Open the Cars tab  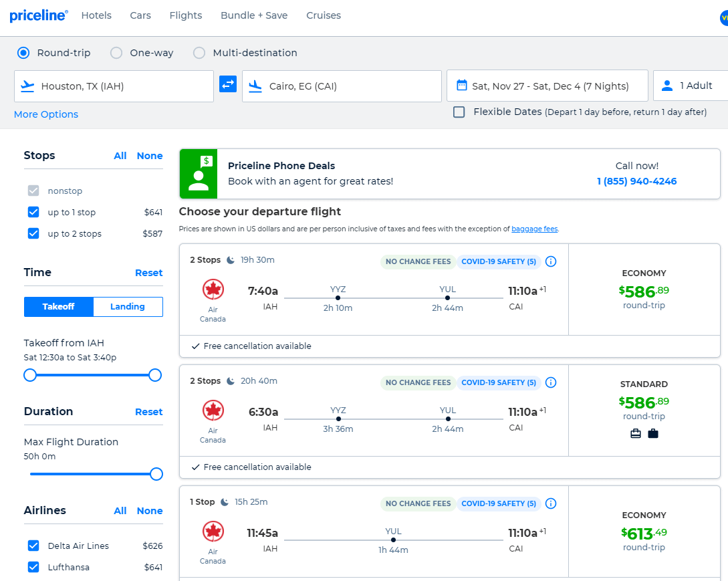[x=140, y=15]
